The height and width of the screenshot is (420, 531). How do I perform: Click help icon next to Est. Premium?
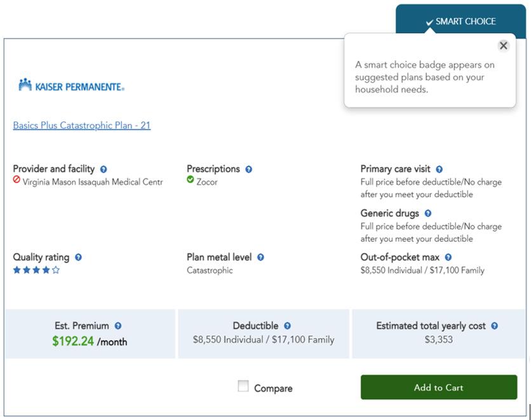tap(118, 327)
